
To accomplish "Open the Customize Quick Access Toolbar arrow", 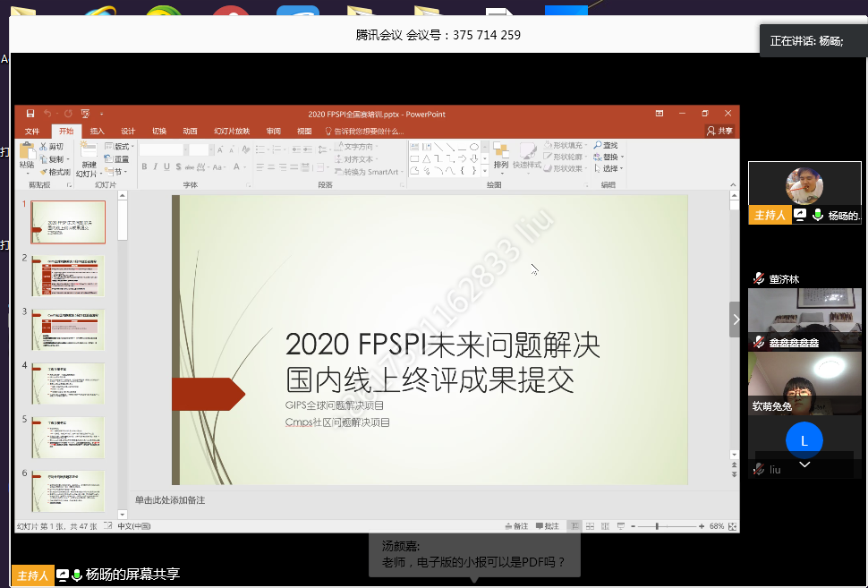I will click(x=102, y=114).
